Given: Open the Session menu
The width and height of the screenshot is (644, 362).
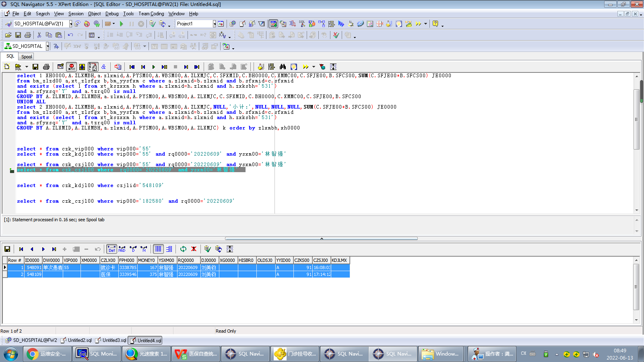Looking at the screenshot, I should (x=76, y=14).
